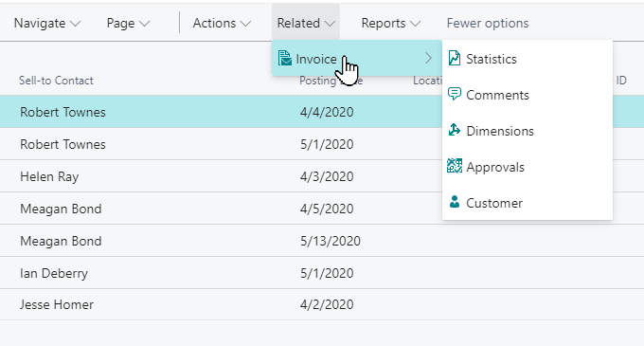Select Comments from the submenu

[528, 95]
